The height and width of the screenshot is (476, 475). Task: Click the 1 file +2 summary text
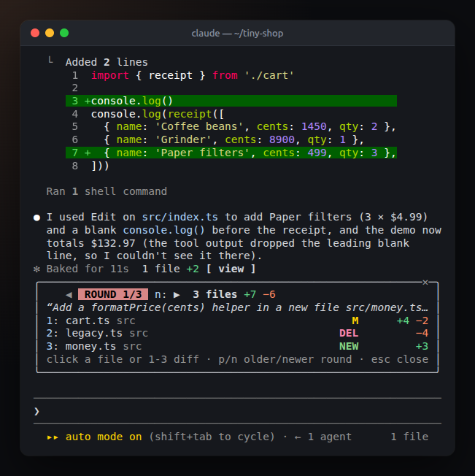tap(171, 269)
